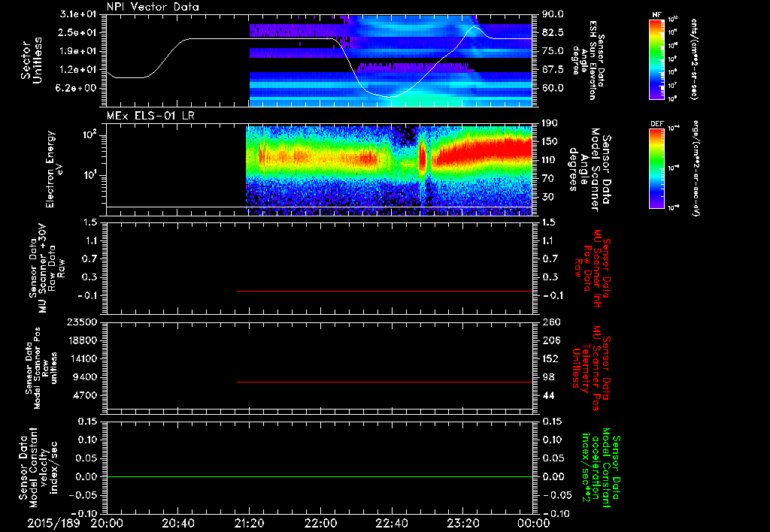Click the DEF rainbow color bar
This screenshot has height=532, width=770.
tap(656, 168)
